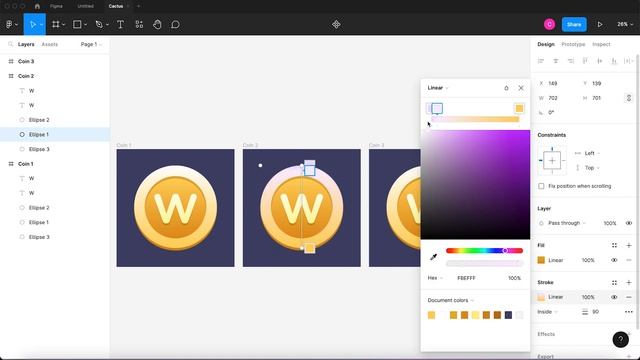
Task: Click the user avatar in top bar
Action: click(549, 24)
